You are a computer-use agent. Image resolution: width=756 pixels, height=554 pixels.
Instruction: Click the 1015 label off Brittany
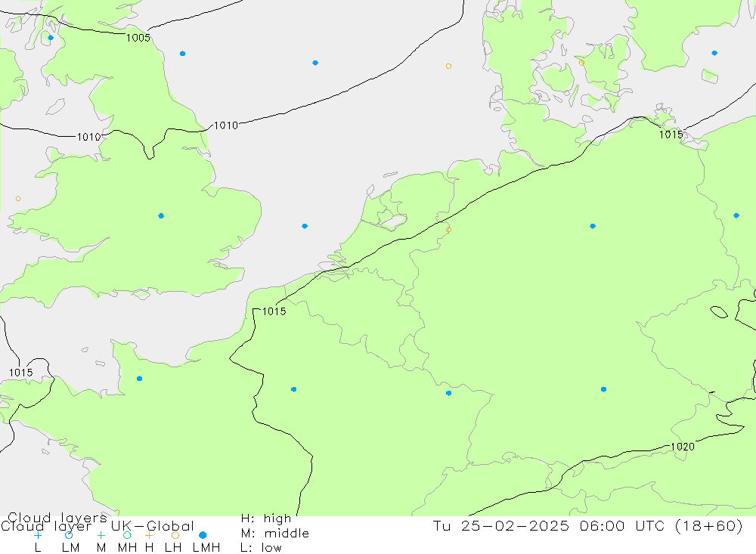20,372
